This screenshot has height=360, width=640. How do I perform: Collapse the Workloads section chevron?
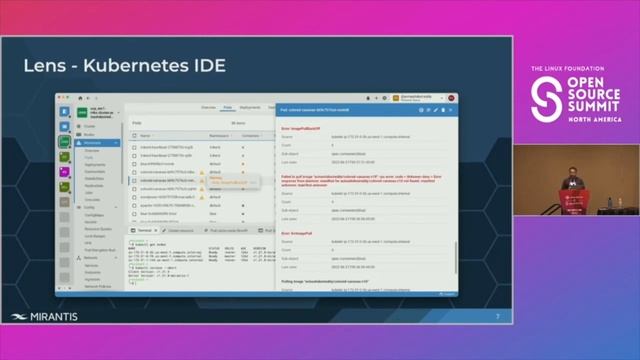tap(116, 143)
